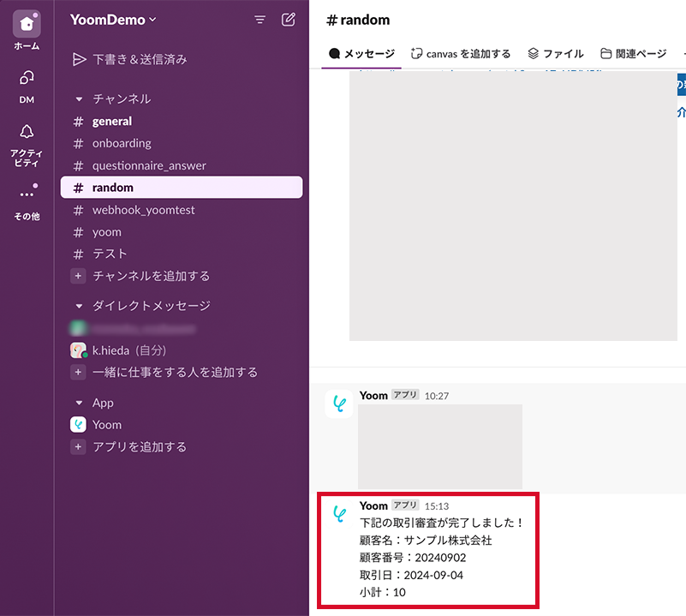Switch to the ファイル tab
This screenshot has height=616, width=686.
coord(556,54)
